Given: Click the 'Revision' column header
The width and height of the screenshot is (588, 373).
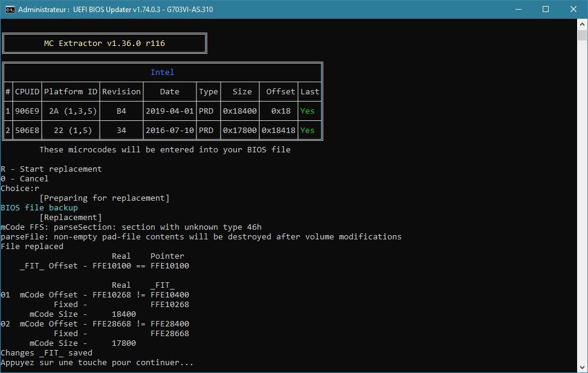Looking at the screenshot, I should pos(121,91).
